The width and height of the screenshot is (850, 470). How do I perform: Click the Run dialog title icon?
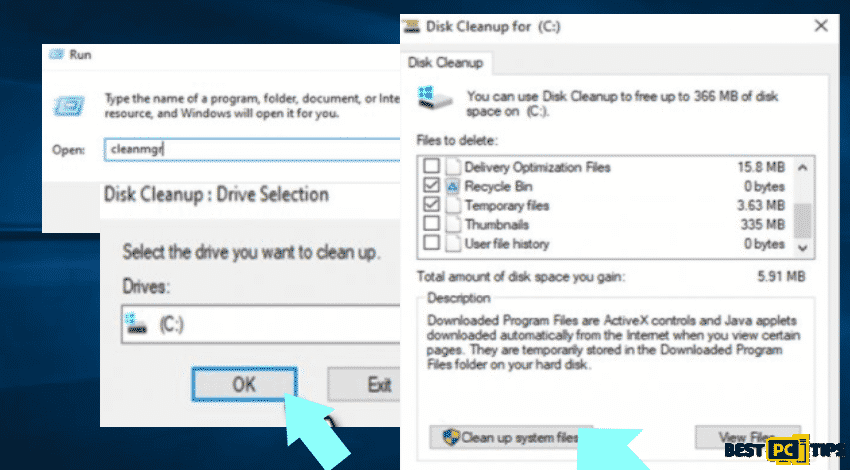click(x=56, y=54)
